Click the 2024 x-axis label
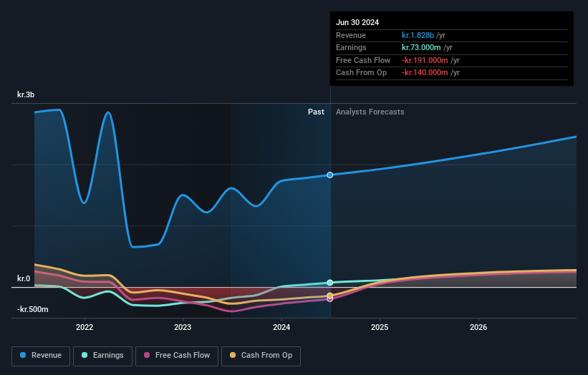The image size is (588, 375). coord(281,327)
